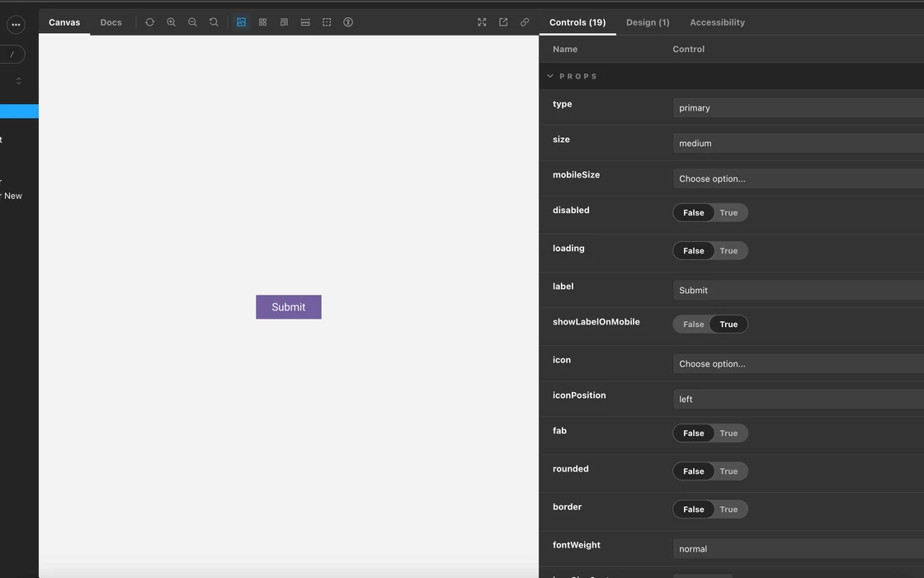This screenshot has width=924, height=578.
Task: Open the canvas in a new tab
Action: 503,22
